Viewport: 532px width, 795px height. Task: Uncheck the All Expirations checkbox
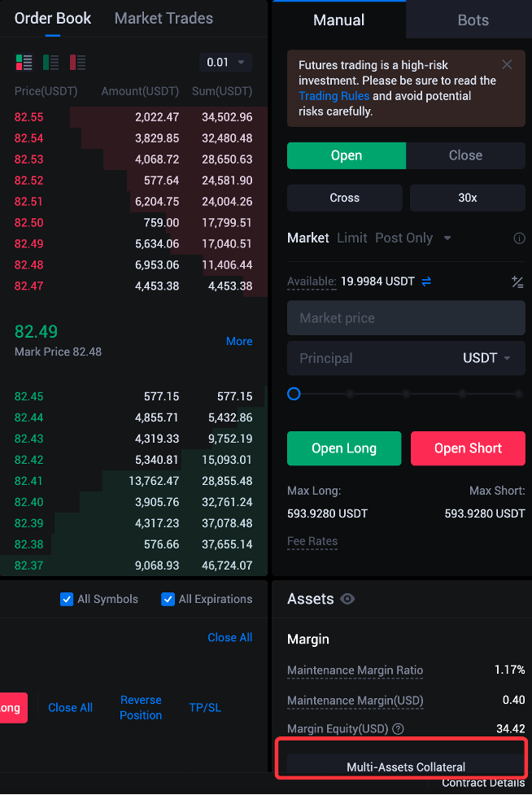(168, 600)
